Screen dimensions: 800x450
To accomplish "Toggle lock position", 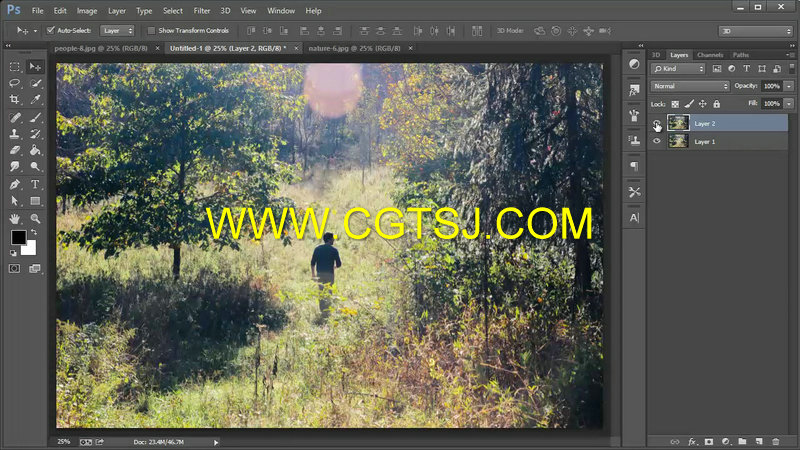I will click(x=703, y=104).
